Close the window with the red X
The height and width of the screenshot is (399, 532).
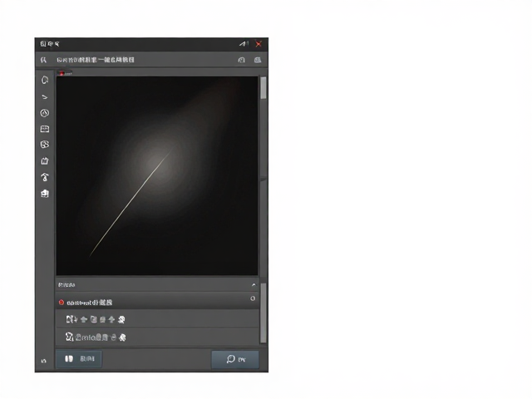(x=259, y=44)
